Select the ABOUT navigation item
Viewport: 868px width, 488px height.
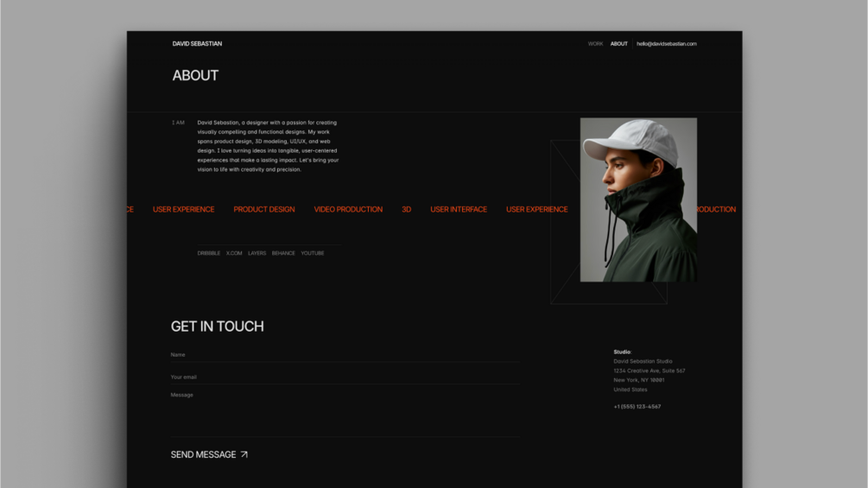point(619,44)
